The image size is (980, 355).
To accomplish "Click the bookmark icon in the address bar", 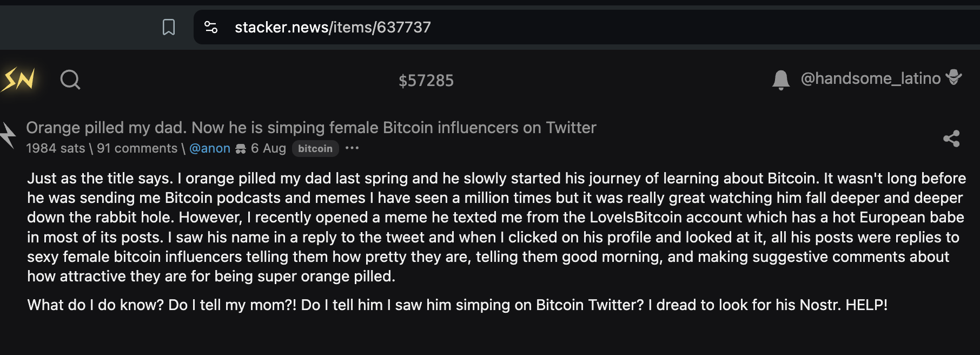I will 169,27.
